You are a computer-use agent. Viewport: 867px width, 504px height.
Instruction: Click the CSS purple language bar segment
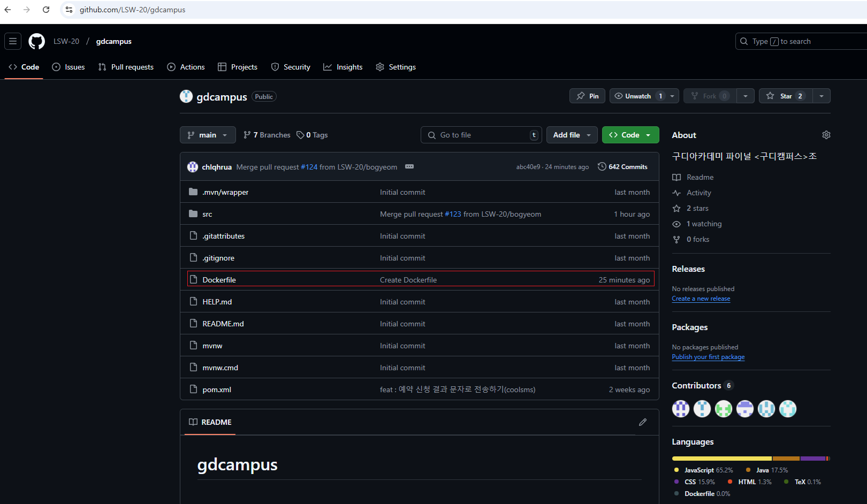(813, 459)
